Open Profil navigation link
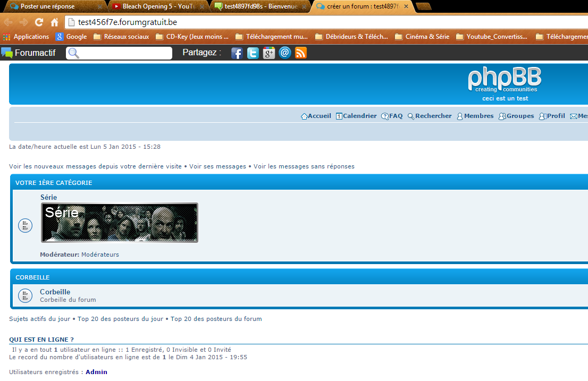Screen dimensions: 588x381 click(x=552, y=116)
